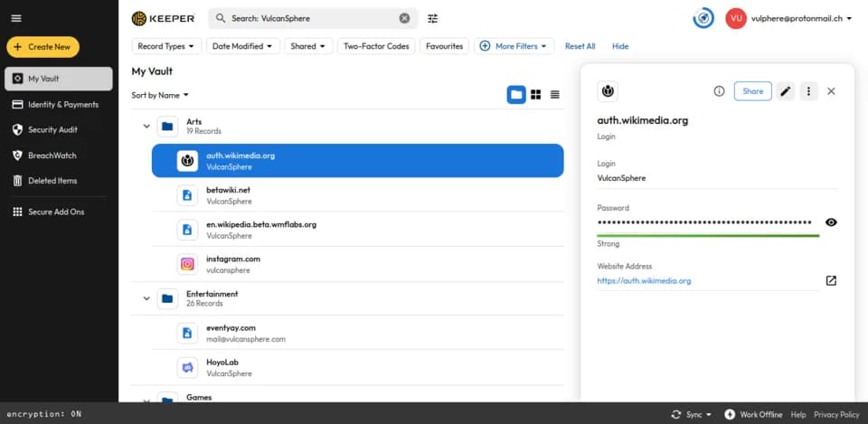
Task: Open the https://auth.wikimedia.org link
Action: (x=644, y=280)
